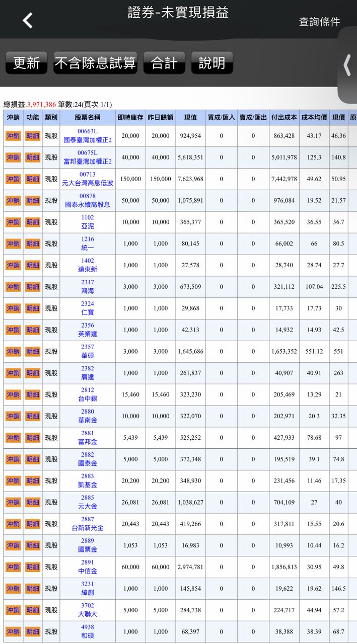The width and height of the screenshot is (357, 644).
Task: Select the 現值 column header
Action: tap(190, 117)
